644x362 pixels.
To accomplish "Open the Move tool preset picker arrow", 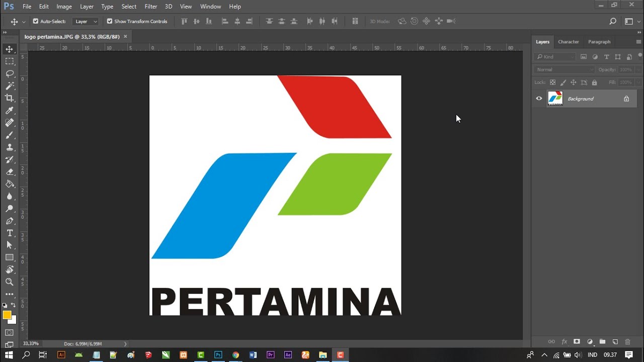I will point(24,22).
